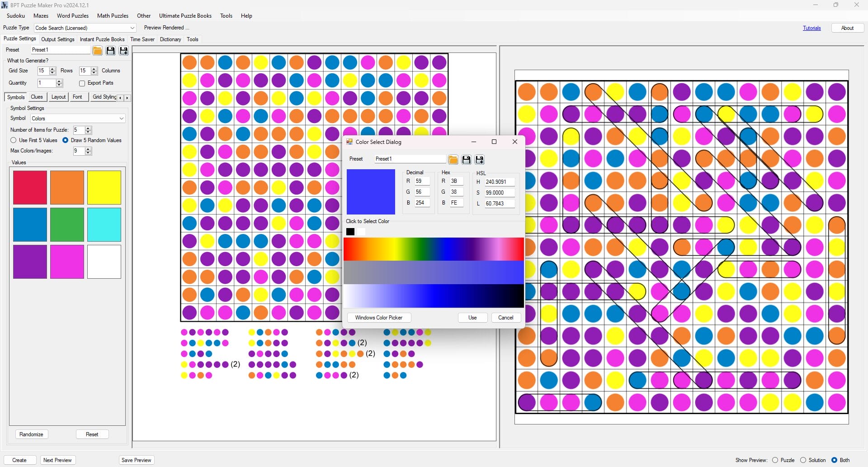The width and height of the screenshot is (868, 467).
Task: Click the Preset1 name input field
Action: tap(60, 50)
